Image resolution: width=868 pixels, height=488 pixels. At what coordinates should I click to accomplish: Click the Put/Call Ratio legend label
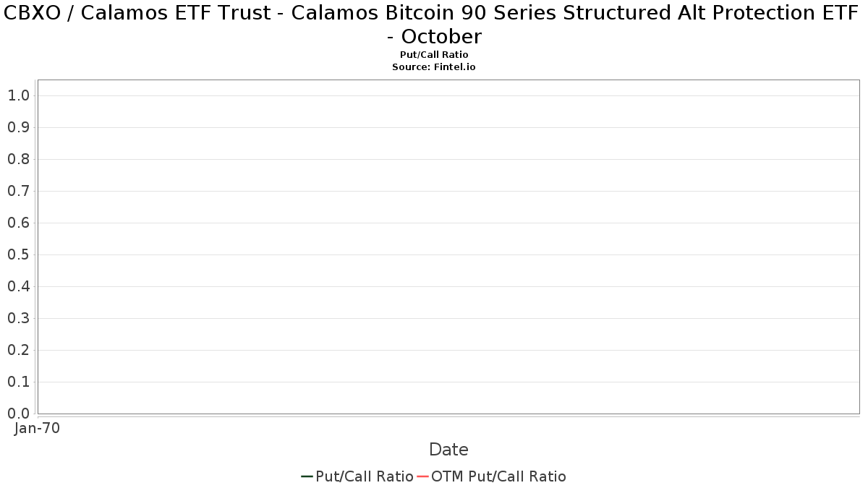[365, 476]
